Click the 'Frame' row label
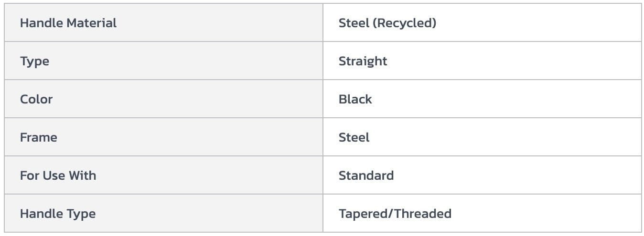 (x=38, y=137)
